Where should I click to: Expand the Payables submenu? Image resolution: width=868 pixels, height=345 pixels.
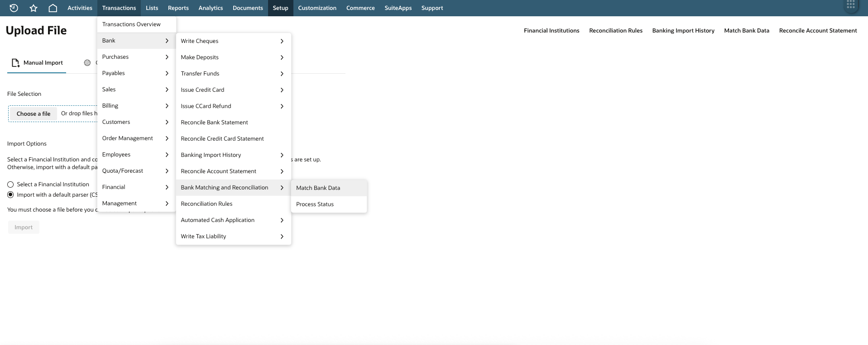point(136,73)
